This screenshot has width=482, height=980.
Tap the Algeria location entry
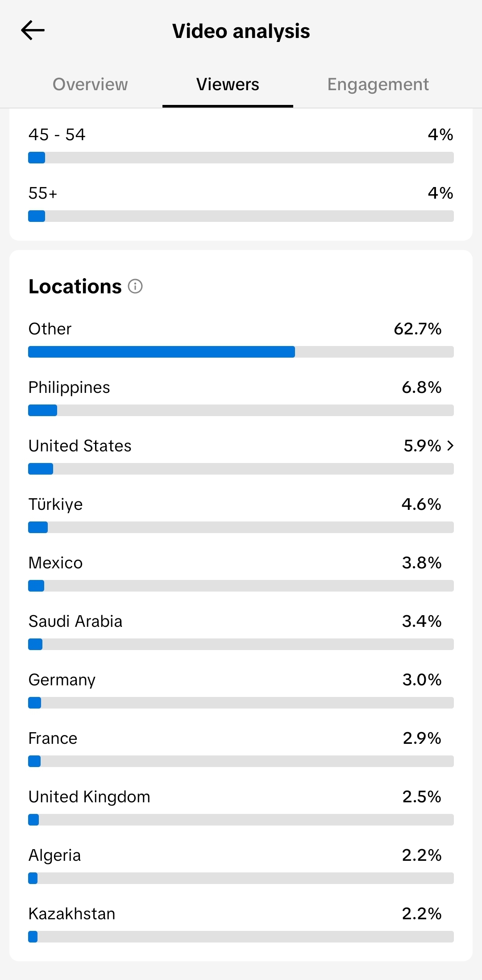241,865
